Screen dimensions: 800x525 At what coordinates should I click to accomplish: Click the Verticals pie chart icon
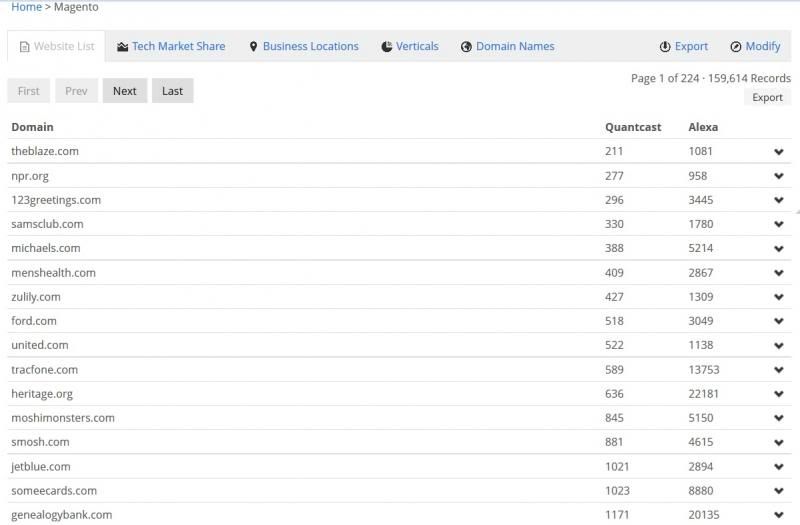point(387,47)
